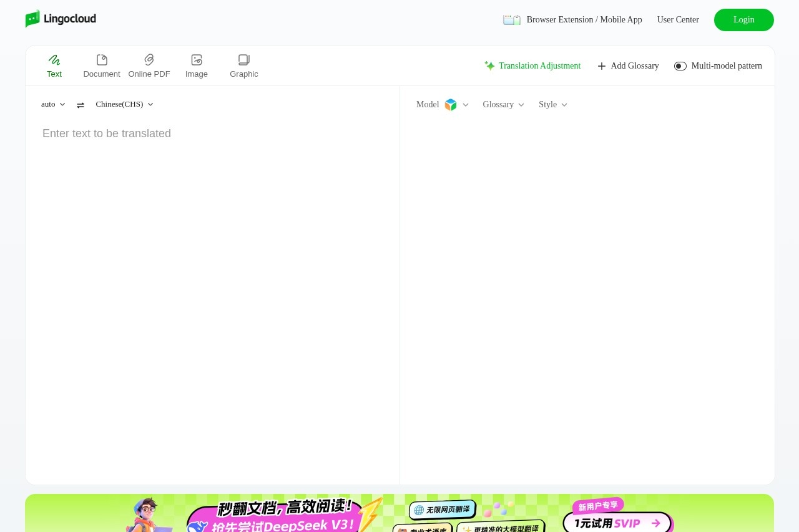Expand the Style dropdown
This screenshot has width=799, height=532.
(x=553, y=104)
